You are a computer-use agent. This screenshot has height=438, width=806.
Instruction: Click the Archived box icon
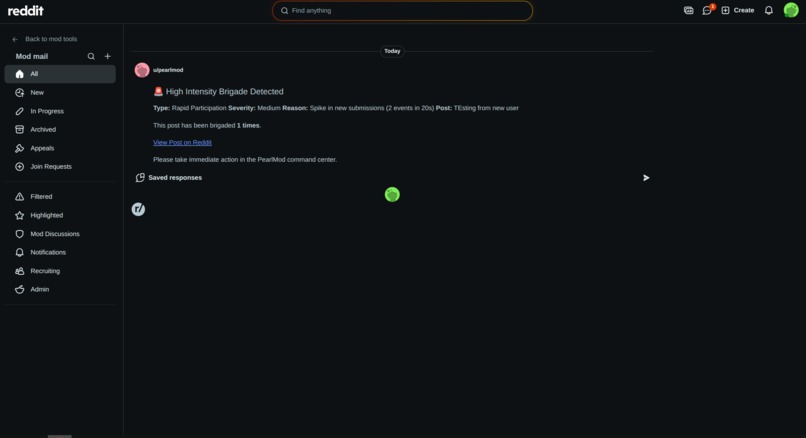20,130
